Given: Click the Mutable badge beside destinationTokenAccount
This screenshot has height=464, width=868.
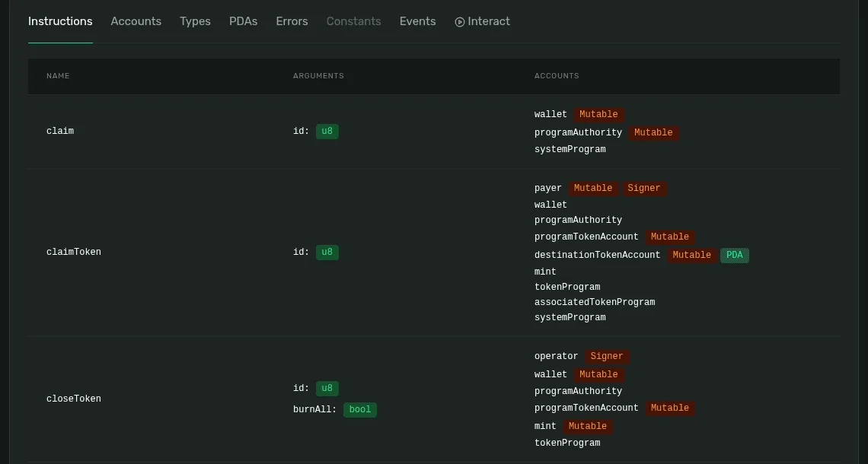Looking at the screenshot, I should pos(692,255).
